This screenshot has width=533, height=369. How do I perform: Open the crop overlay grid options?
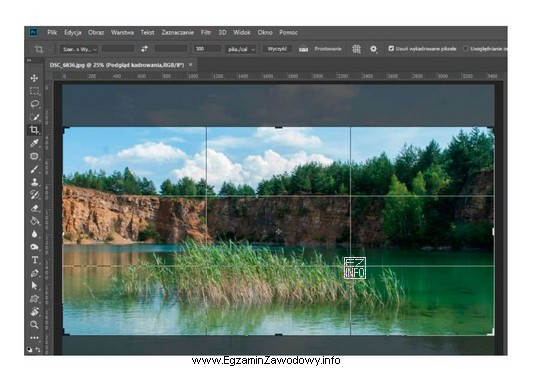(x=356, y=49)
